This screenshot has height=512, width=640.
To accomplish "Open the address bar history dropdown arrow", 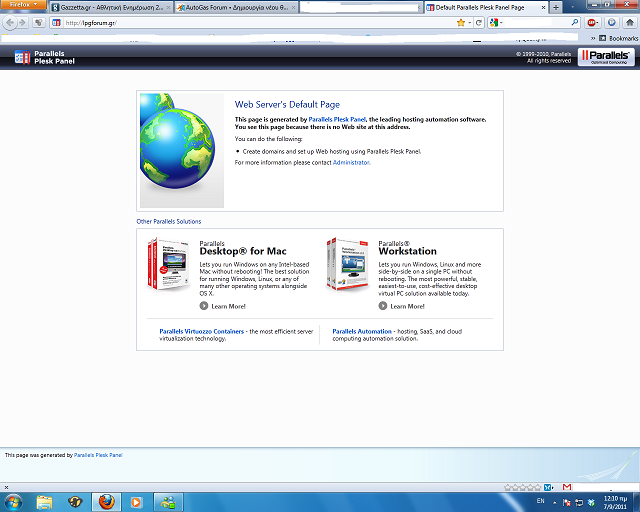I will click(x=470, y=23).
